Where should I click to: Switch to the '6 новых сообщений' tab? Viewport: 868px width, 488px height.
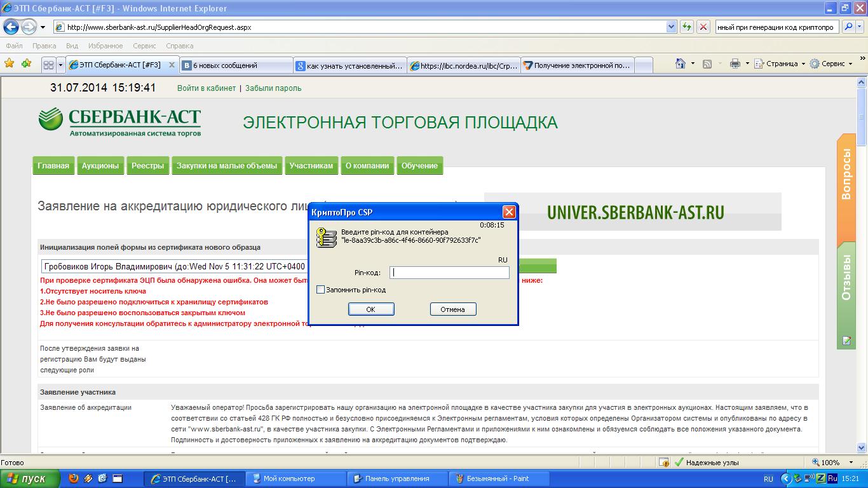pyautogui.click(x=236, y=65)
